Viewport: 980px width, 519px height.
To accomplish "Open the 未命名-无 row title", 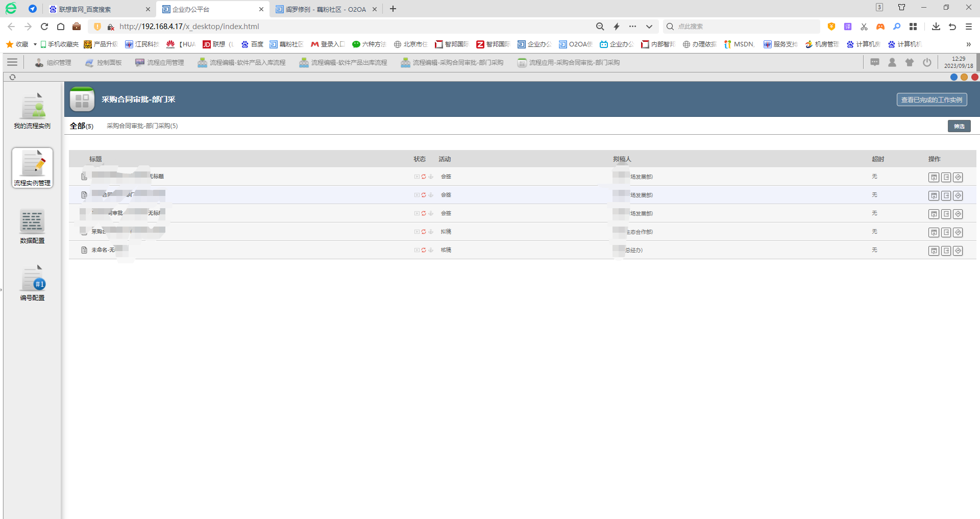I will [x=103, y=250].
